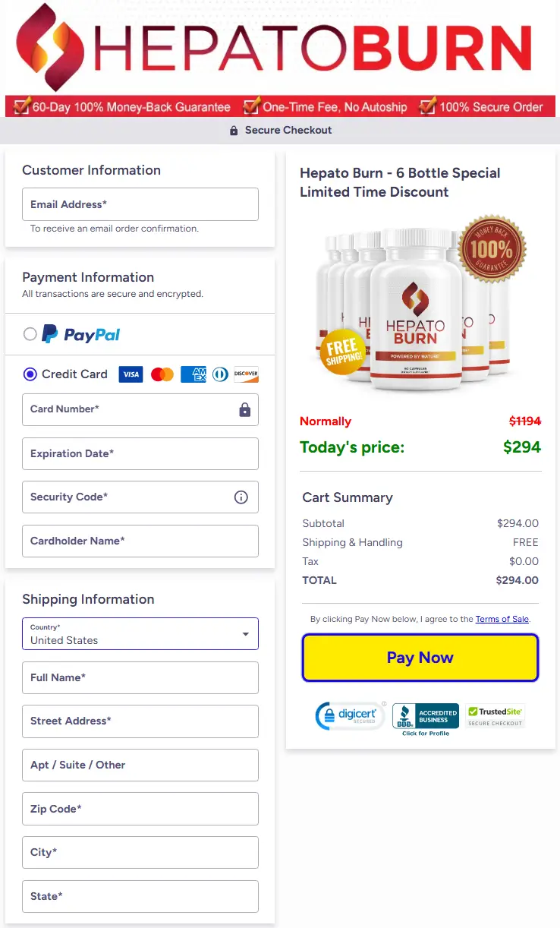Click the AMEX card icon
This screenshot has height=928, width=560.
click(x=193, y=374)
